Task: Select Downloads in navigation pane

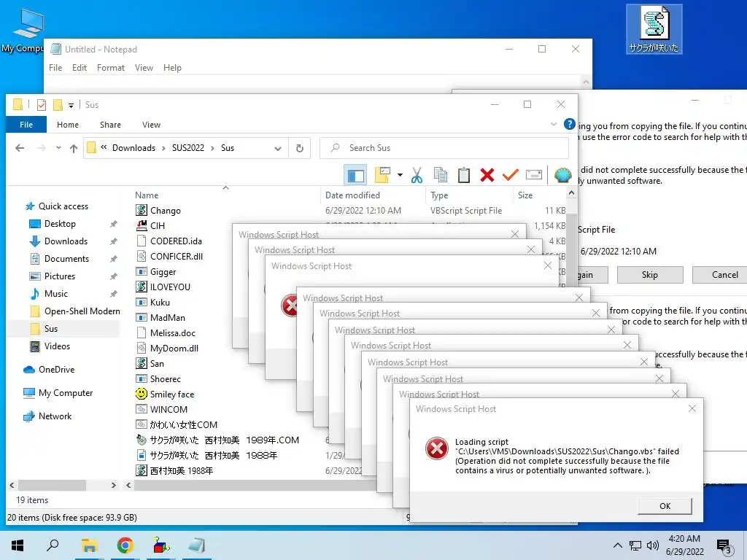Action: point(66,241)
